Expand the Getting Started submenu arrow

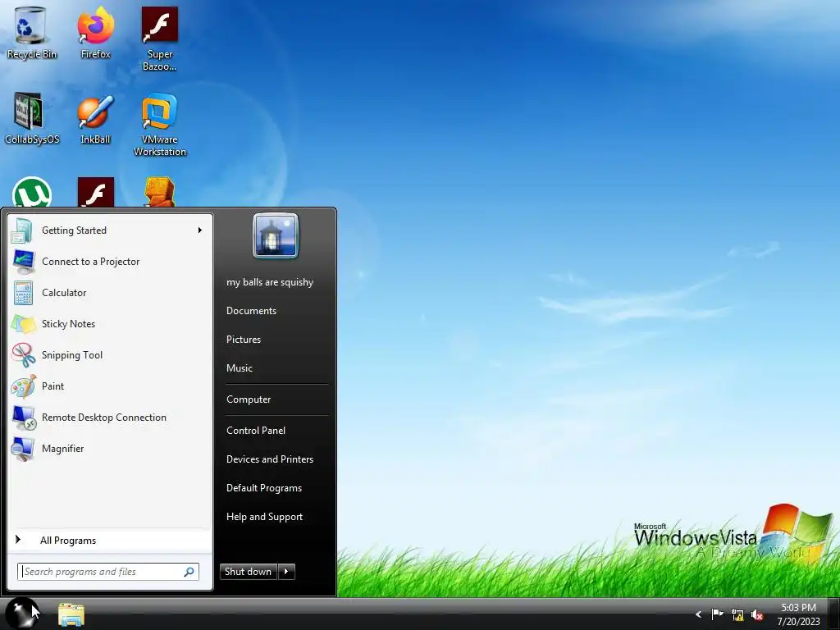coord(200,231)
